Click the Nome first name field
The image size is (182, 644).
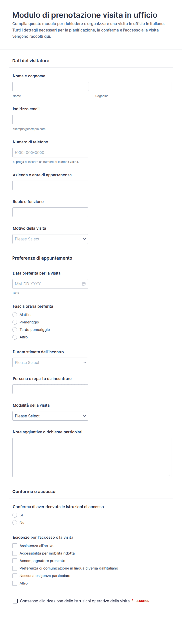coord(50,87)
